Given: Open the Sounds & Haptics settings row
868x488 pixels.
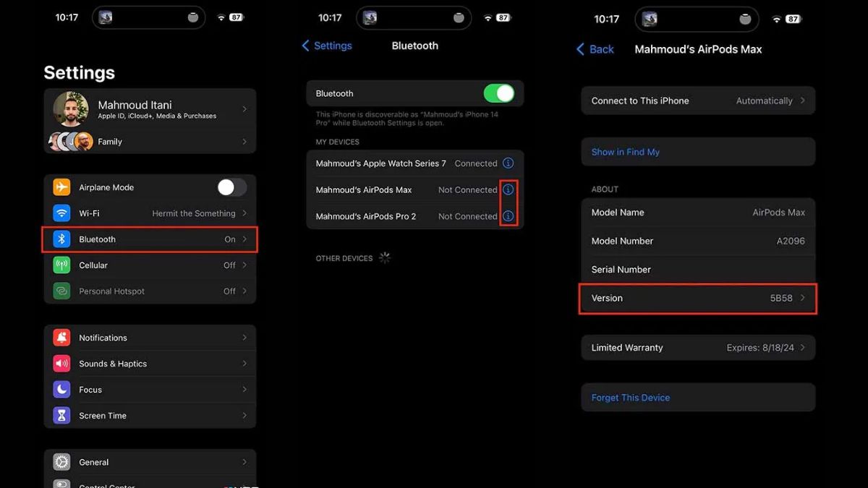Looking at the screenshot, I should pyautogui.click(x=150, y=364).
